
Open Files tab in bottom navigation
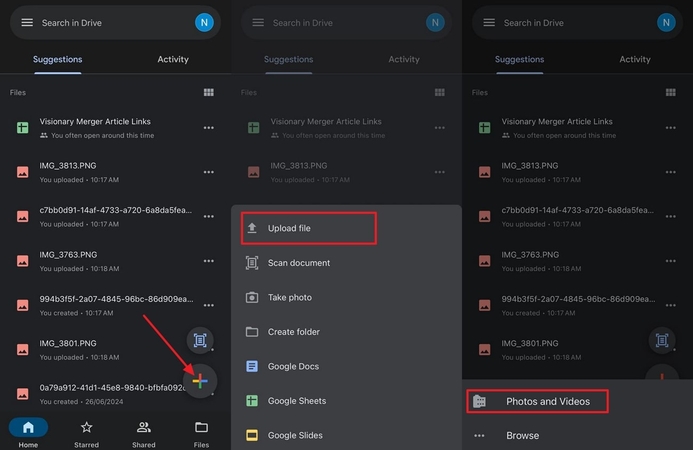pos(201,433)
